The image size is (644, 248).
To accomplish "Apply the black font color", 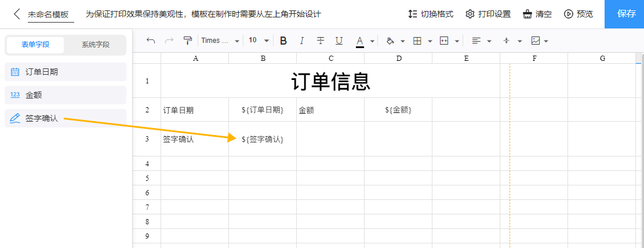I will point(360,41).
